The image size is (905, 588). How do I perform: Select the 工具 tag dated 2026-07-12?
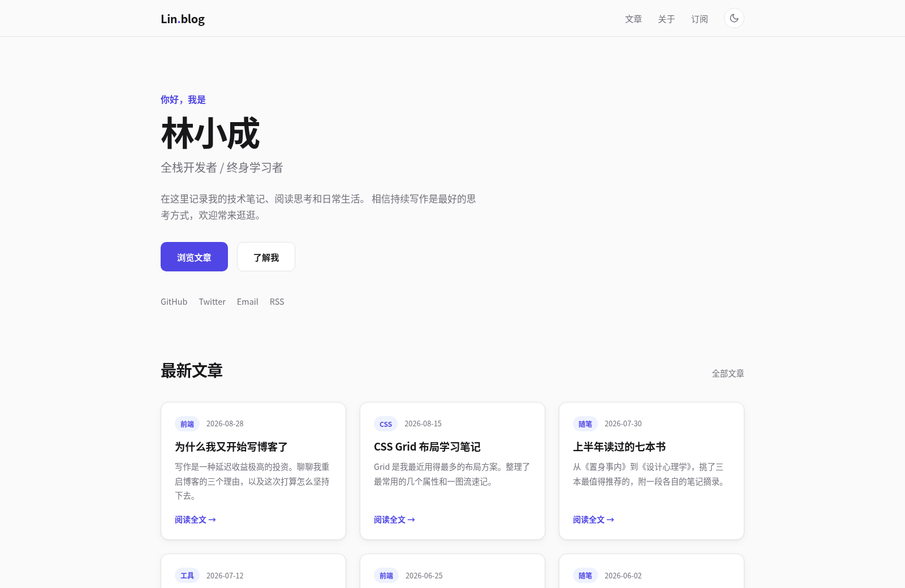(x=187, y=576)
